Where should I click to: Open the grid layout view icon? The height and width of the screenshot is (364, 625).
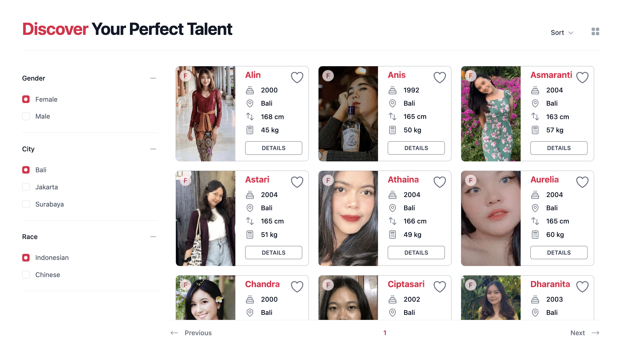coord(595,31)
